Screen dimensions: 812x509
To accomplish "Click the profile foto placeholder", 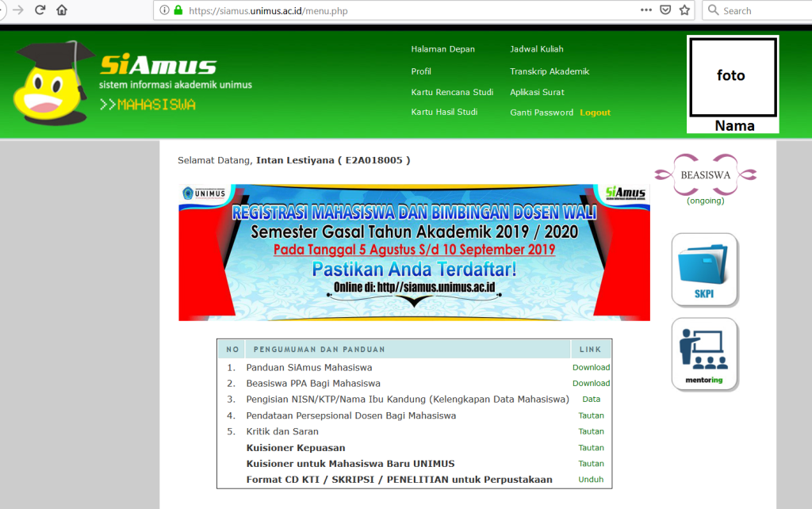I will (x=733, y=77).
